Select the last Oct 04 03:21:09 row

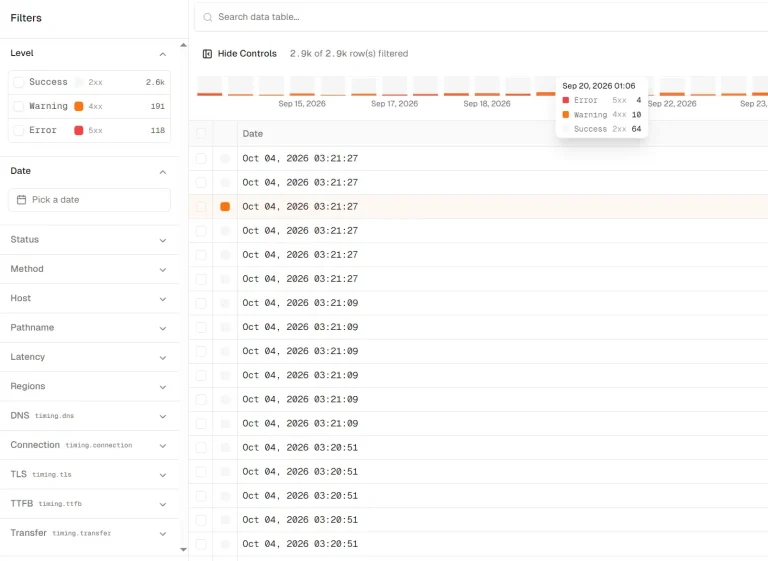478,423
